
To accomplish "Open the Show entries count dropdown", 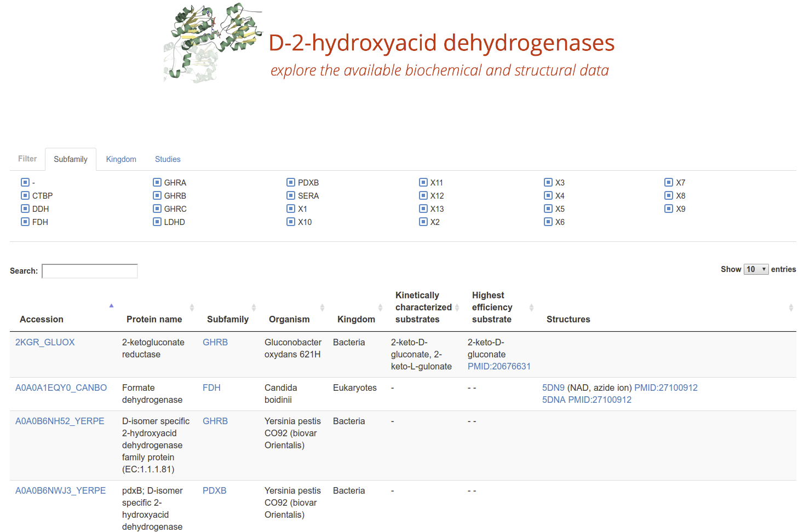I will [756, 269].
